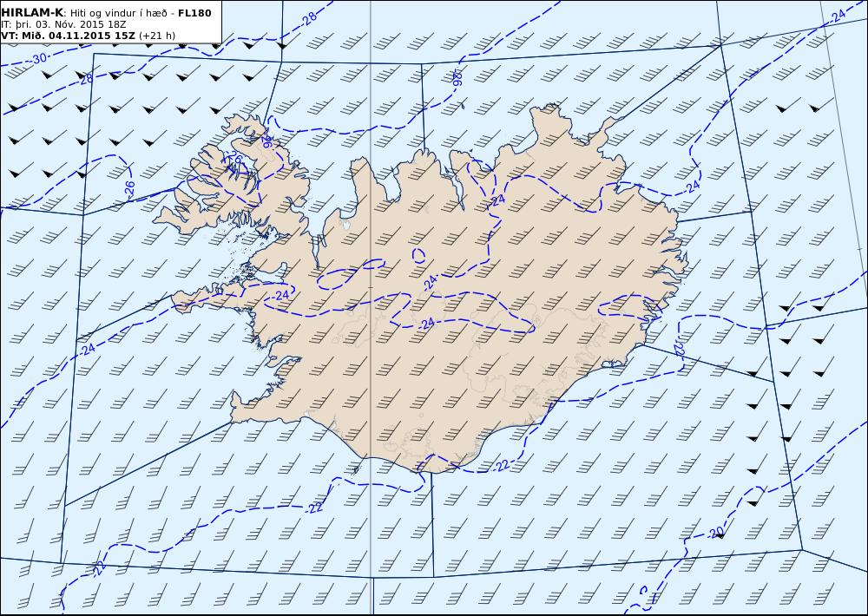The height and width of the screenshot is (616, 868).
Task: Select the "IT: þri. 03. Nóv. 2015 18Z" line
Action: [x=63, y=24]
